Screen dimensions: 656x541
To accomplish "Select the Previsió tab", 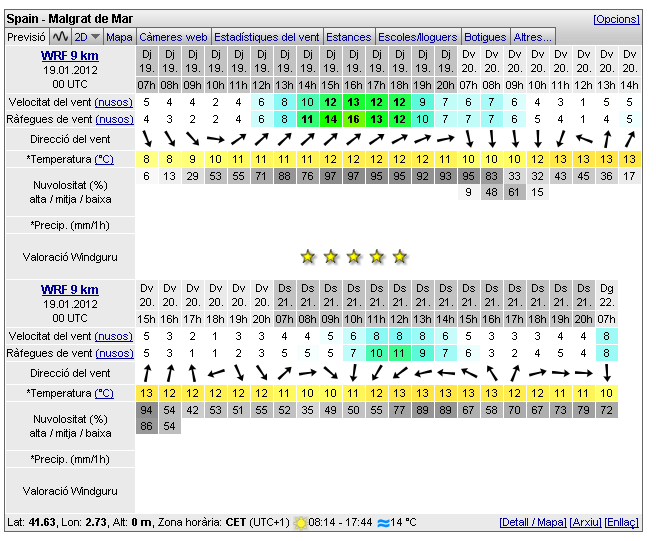I will [x=26, y=37].
